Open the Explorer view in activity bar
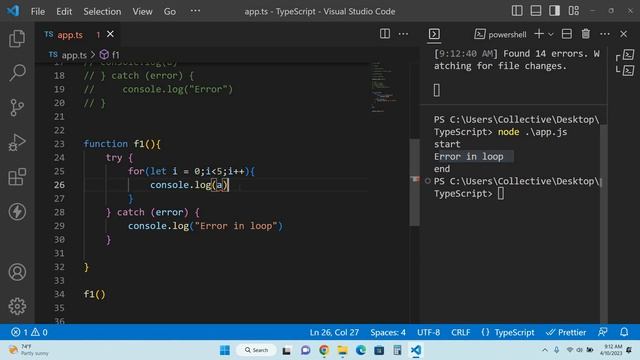 (x=17, y=39)
